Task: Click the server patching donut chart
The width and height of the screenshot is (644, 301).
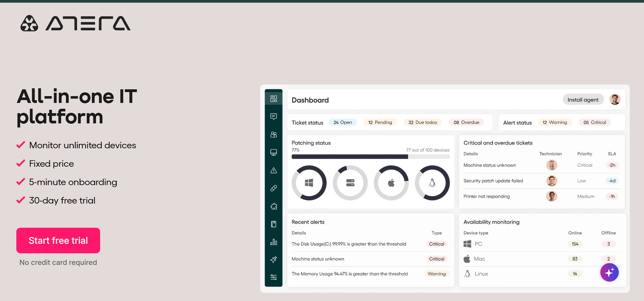Action: point(350,183)
